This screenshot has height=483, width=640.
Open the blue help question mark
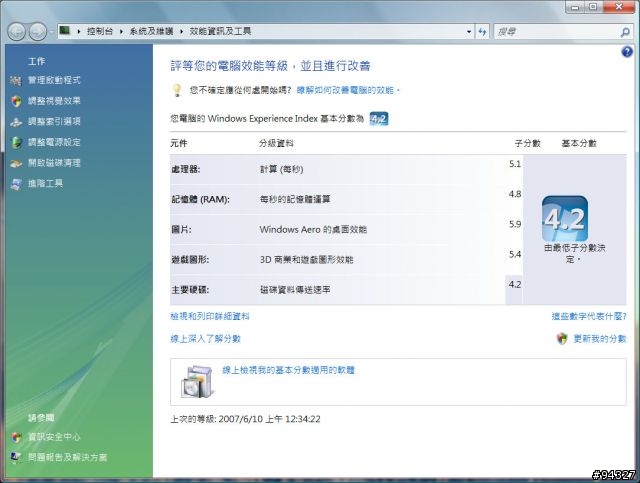point(627,52)
